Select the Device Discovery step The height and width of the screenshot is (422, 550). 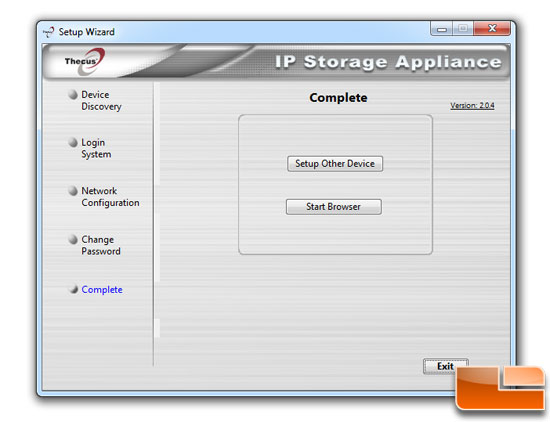[101, 100]
